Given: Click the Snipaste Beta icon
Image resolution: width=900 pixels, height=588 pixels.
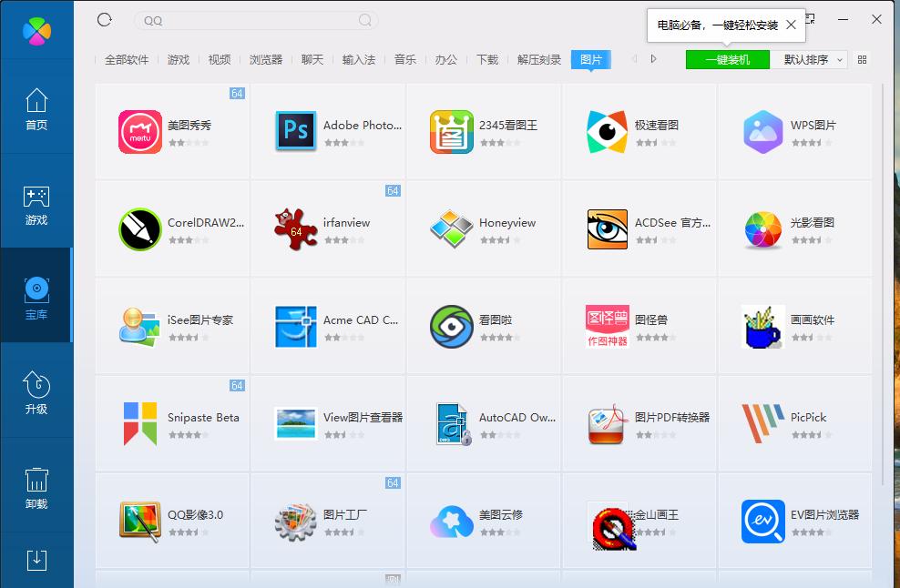Looking at the screenshot, I should pyautogui.click(x=139, y=423).
